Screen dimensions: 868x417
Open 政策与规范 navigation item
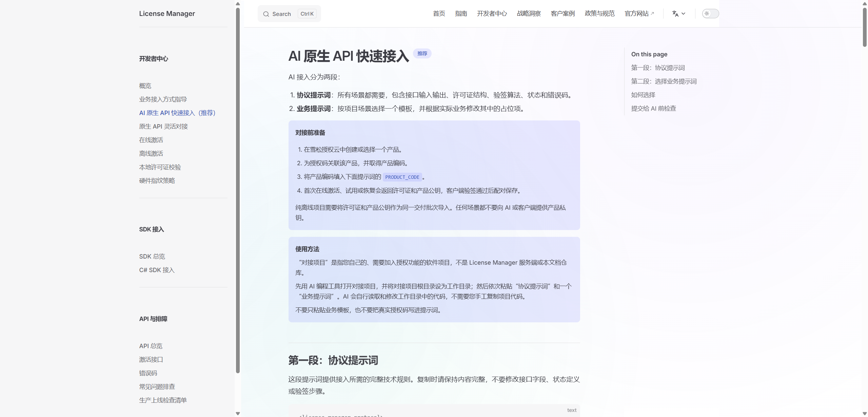(x=599, y=14)
